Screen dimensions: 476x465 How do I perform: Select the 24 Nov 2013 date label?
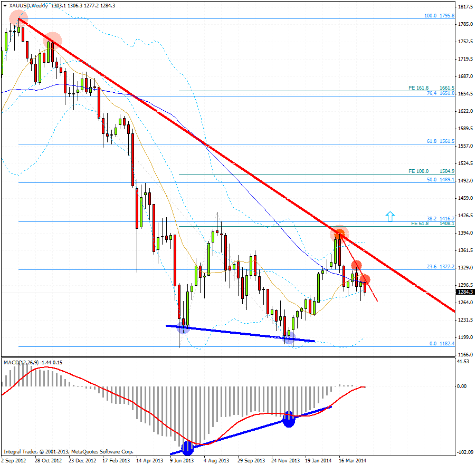pyautogui.click(x=285, y=460)
